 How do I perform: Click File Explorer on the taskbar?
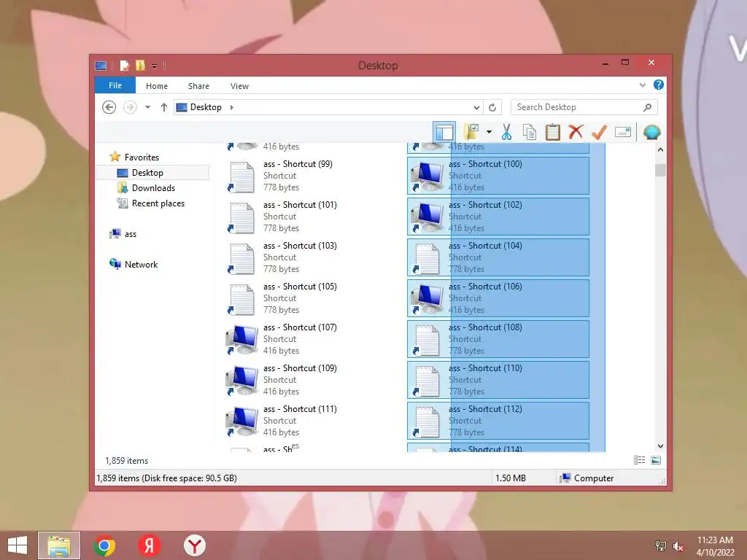[x=59, y=545]
